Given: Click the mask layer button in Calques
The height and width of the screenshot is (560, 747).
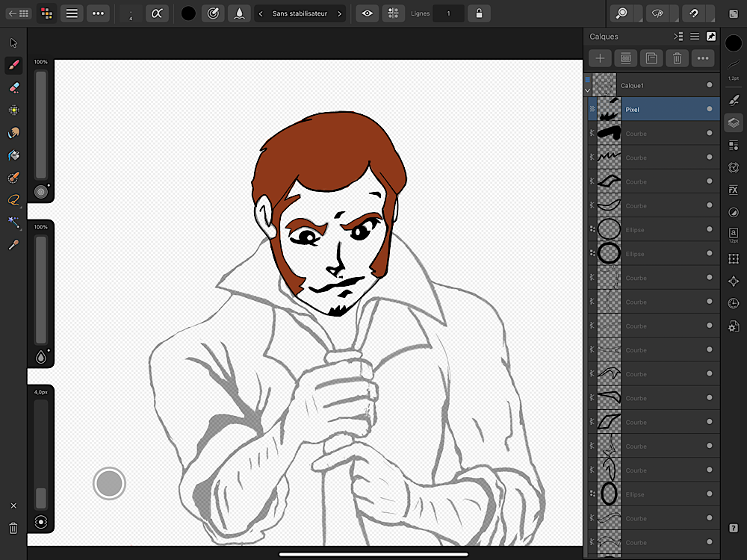Looking at the screenshot, I should click(625, 58).
